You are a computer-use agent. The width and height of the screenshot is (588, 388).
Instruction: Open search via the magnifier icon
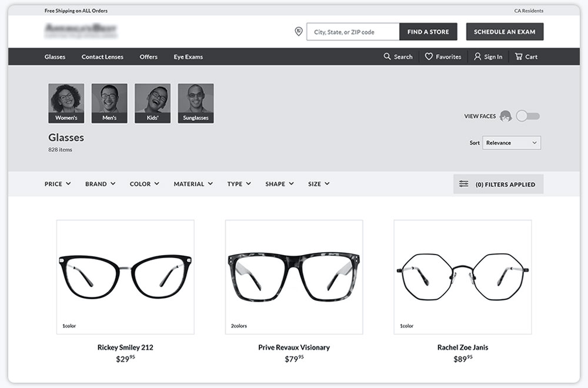(387, 56)
